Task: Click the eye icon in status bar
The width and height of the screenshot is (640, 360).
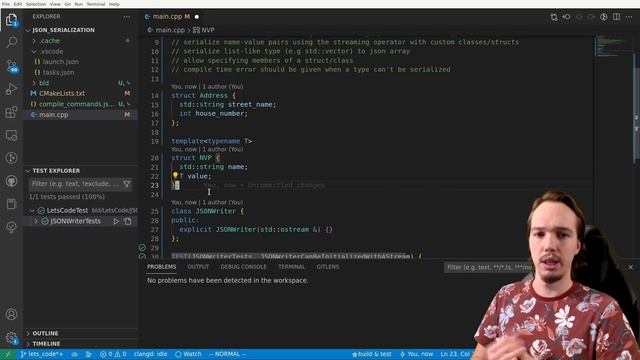Action: coord(75,354)
